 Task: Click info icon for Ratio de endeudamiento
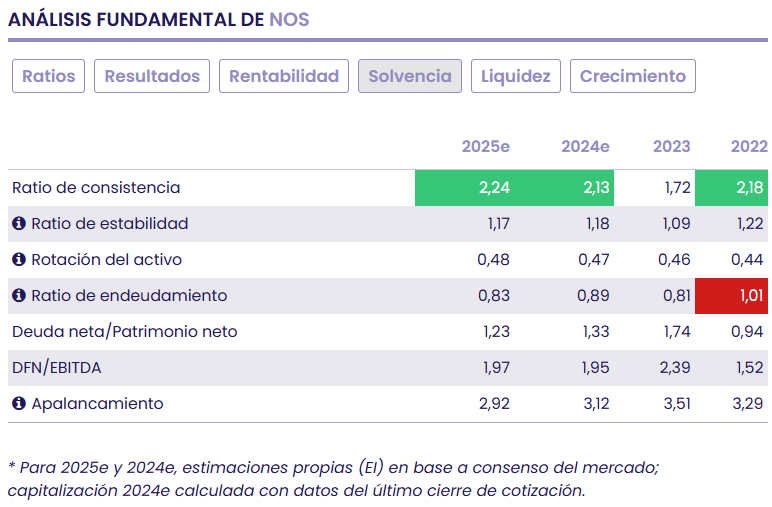(18, 296)
